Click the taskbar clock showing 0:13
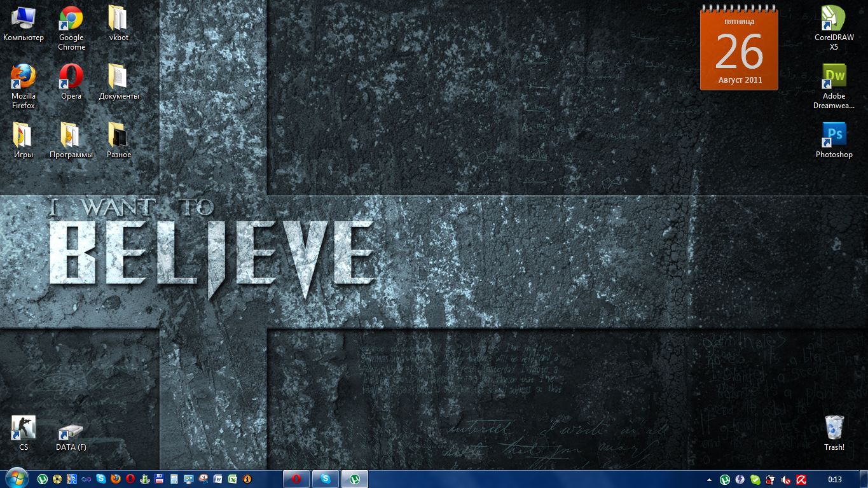 pyautogui.click(x=834, y=480)
